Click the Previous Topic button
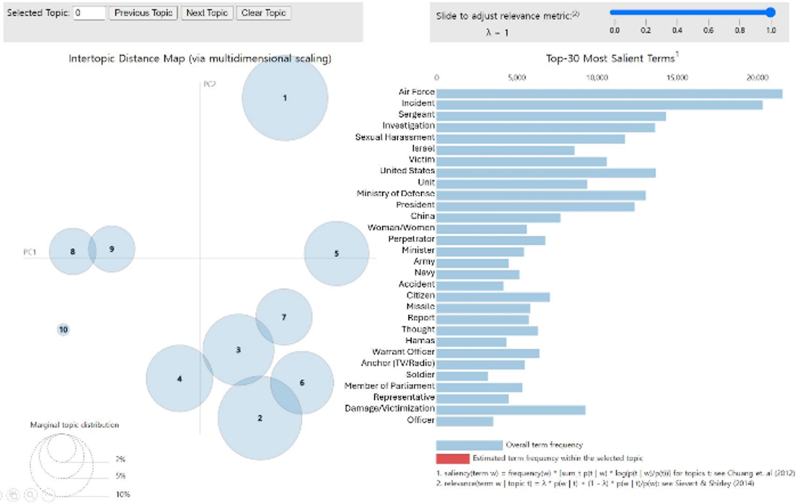Screen dimensions: 812x504 pyautogui.click(x=143, y=13)
